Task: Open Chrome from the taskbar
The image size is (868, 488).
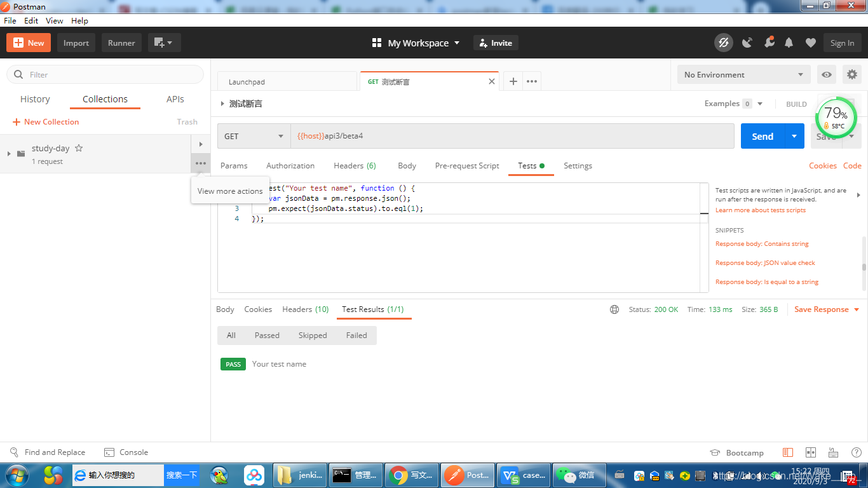Action: (x=411, y=475)
